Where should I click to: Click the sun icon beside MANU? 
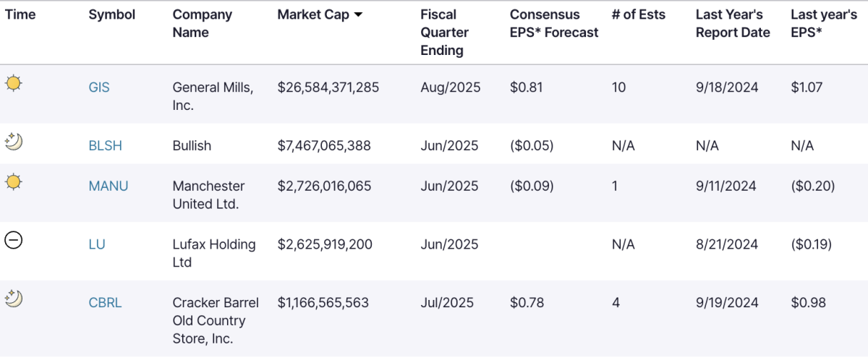[x=13, y=182]
